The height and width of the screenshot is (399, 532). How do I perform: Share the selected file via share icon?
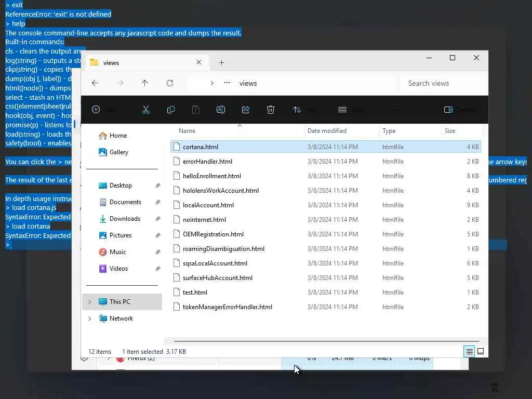click(246, 110)
